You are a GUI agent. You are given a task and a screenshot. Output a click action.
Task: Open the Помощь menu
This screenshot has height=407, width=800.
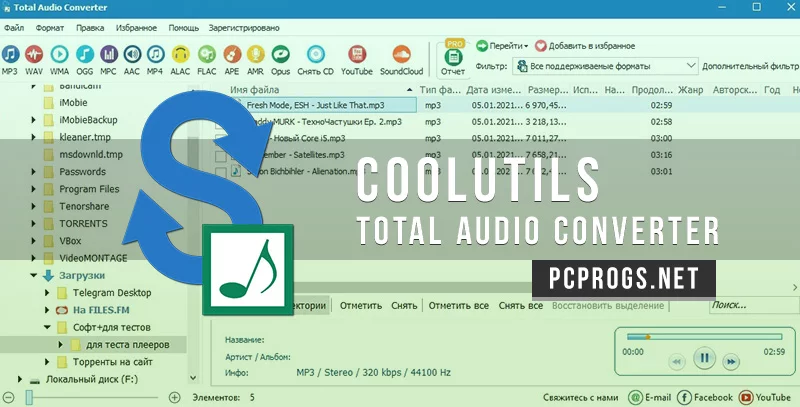click(183, 28)
